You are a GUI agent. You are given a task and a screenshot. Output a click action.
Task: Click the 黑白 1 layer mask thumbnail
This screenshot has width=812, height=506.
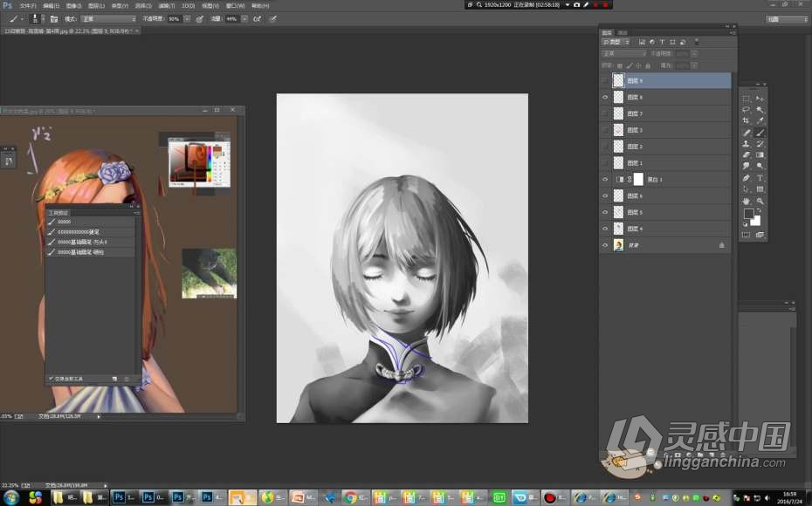pos(638,180)
